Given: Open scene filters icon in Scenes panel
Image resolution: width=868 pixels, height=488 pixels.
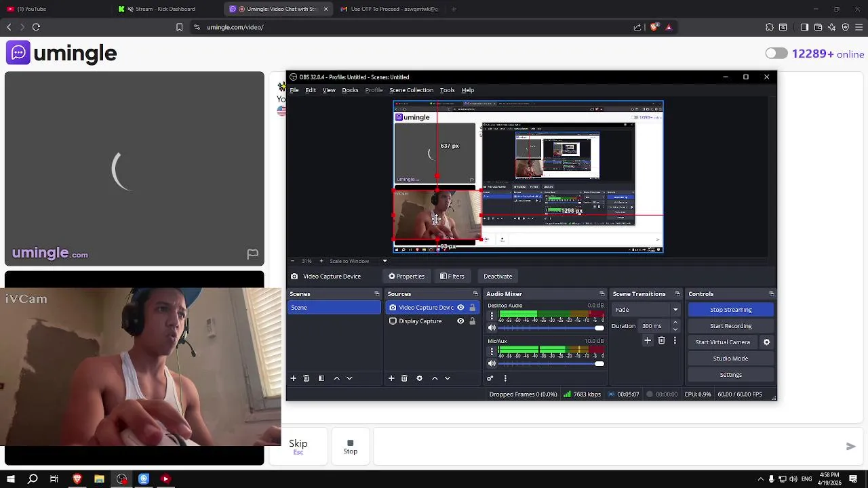Looking at the screenshot, I should [x=321, y=378].
